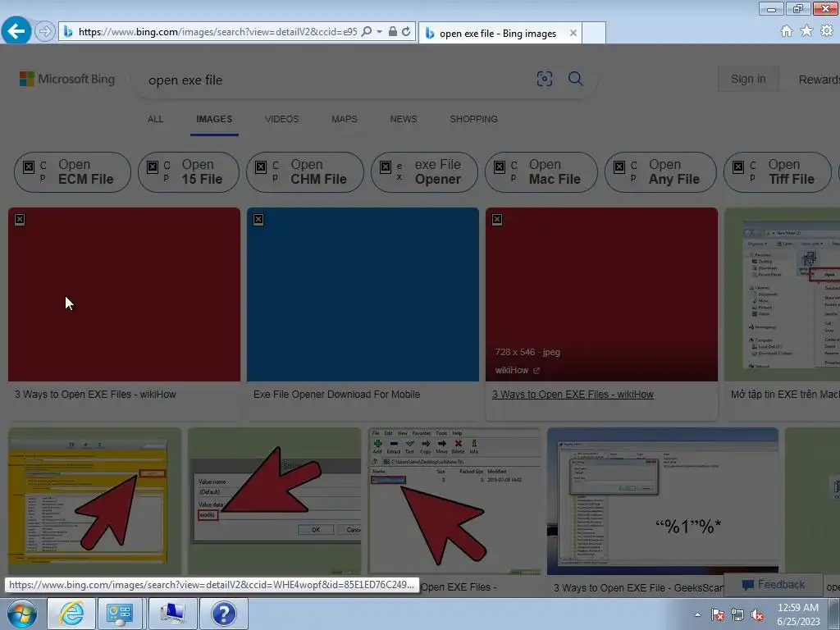Click the search magnifier in the address bar
The width and height of the screenshot is (840, 630).
(367, 32)
